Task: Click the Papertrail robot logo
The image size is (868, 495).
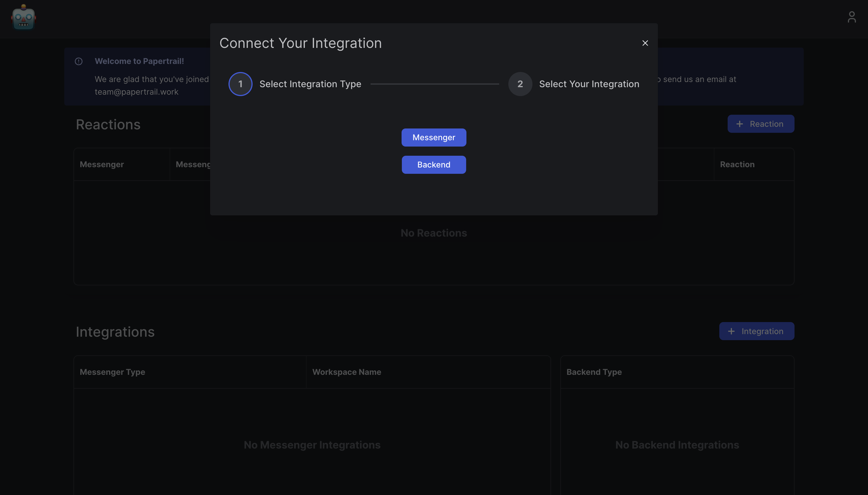Action: click(23, 18)
